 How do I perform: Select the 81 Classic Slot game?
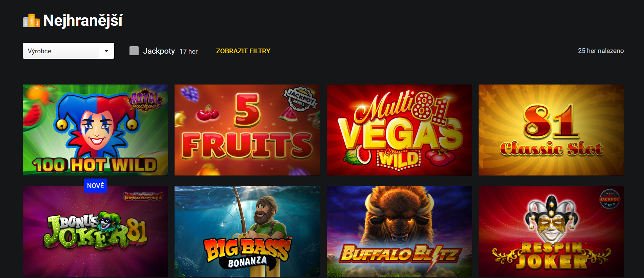coord(551,130)
